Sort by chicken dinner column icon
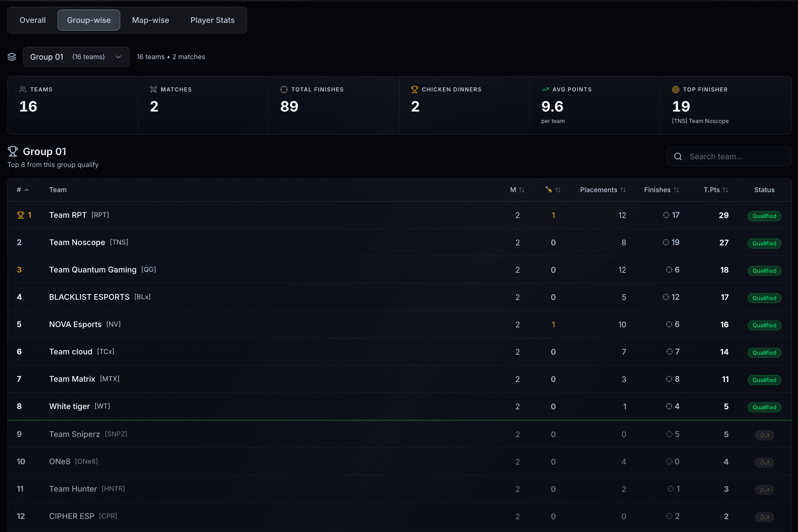This screenshot has width=798, height=532. point(552,190)
